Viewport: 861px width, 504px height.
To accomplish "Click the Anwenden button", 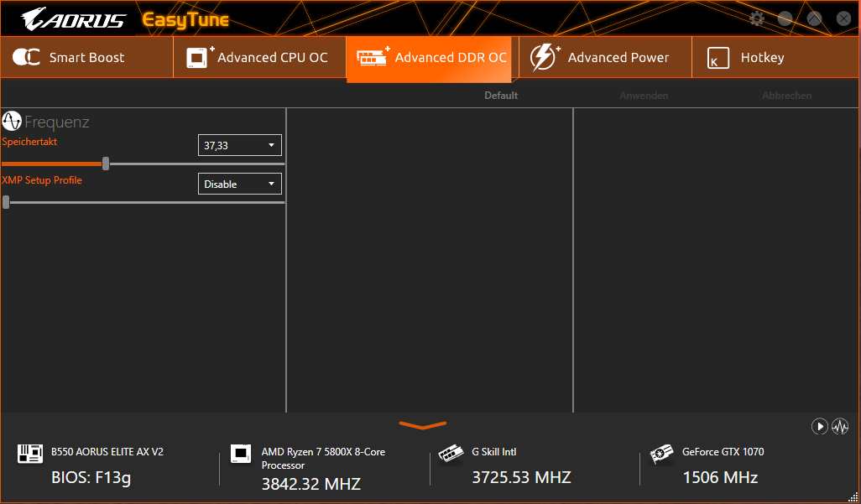I will point(644,96).
